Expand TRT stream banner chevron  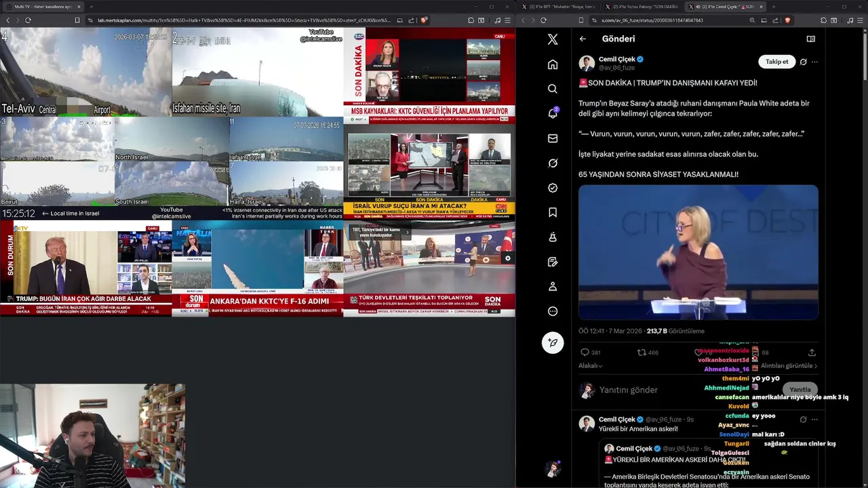[408, 232]
